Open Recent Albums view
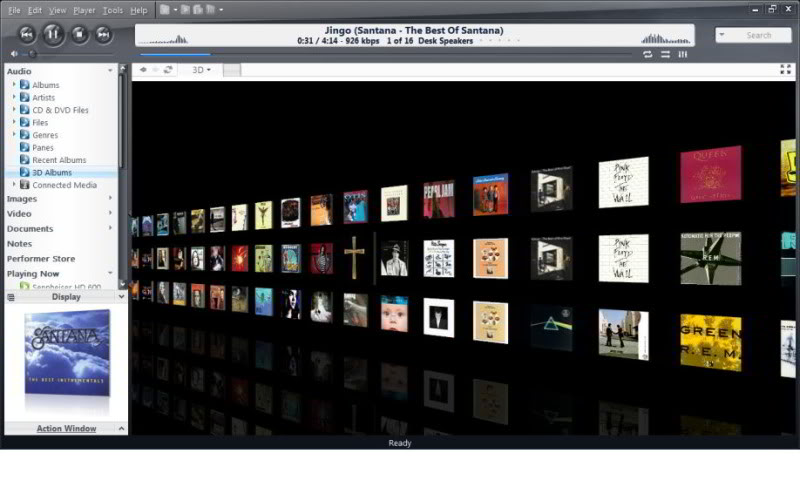This screenshot has height=494, width=800. click(59, 160)
